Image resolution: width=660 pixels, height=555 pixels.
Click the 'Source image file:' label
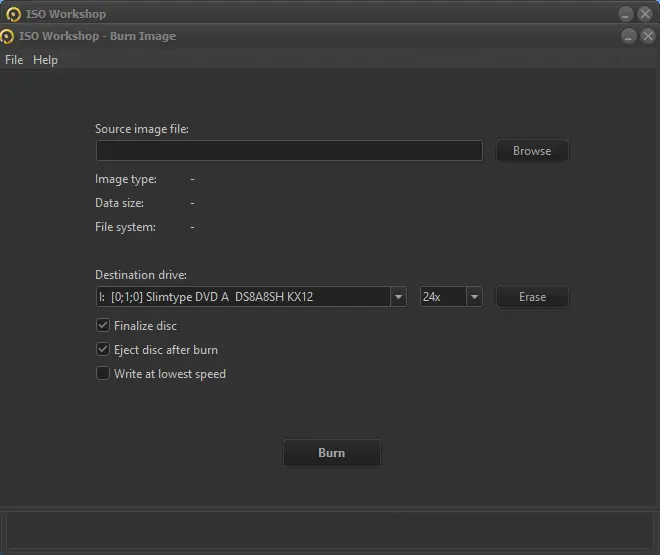[142, 129]
